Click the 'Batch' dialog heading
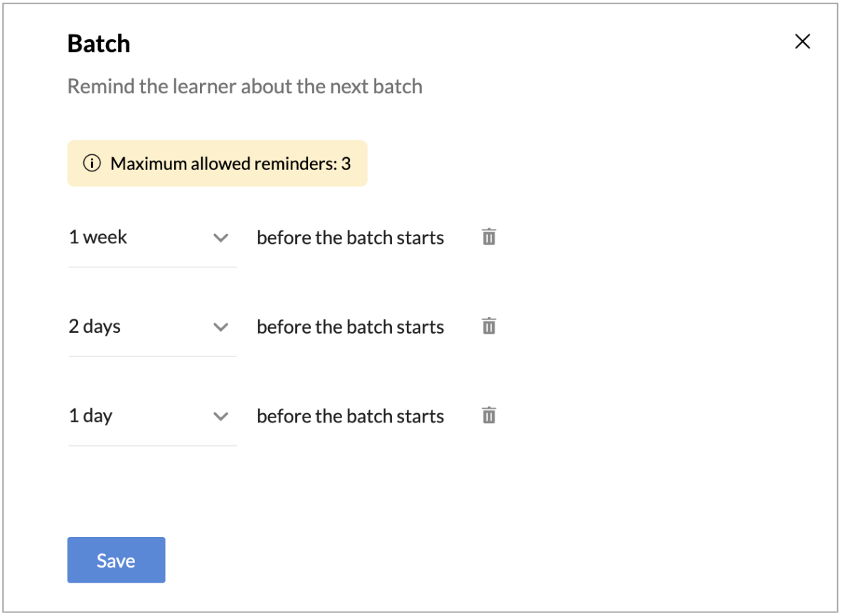The image size is (842, 616). (99, 44)
